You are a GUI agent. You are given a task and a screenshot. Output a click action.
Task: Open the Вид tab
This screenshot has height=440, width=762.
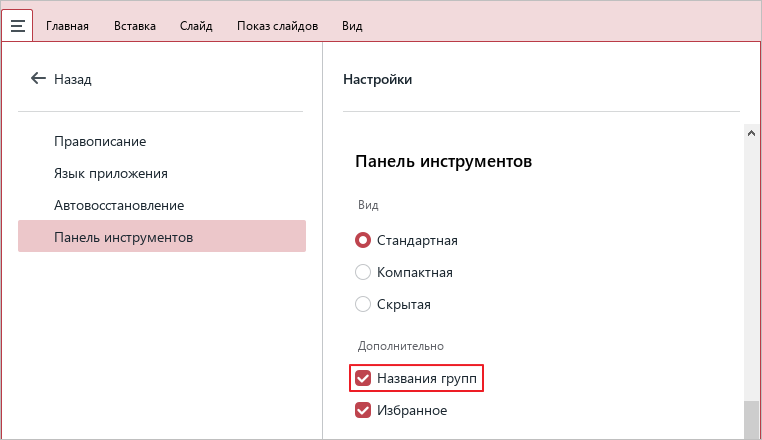point(352,26)
